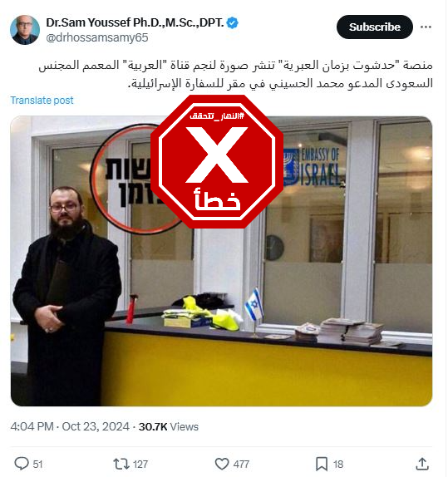Click the 477 likes count
The width and height of the screenshot is (448, 477).
[241, 465]
